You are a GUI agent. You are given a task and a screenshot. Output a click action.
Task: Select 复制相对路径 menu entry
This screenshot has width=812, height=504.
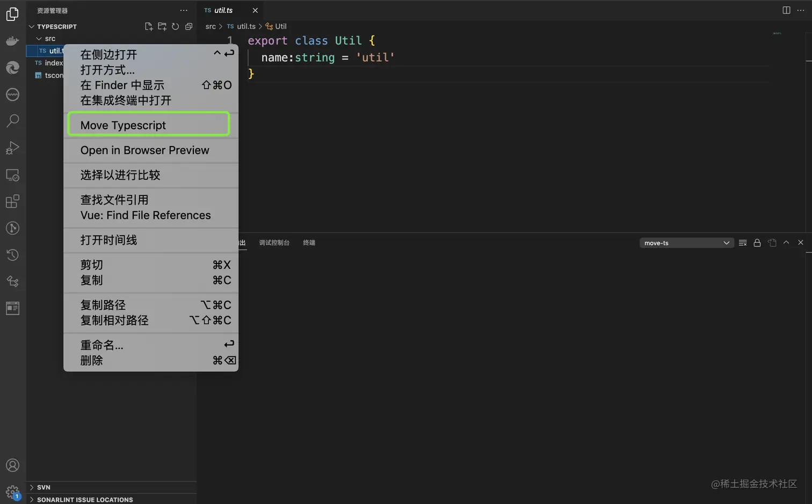[x=151, y=320]
